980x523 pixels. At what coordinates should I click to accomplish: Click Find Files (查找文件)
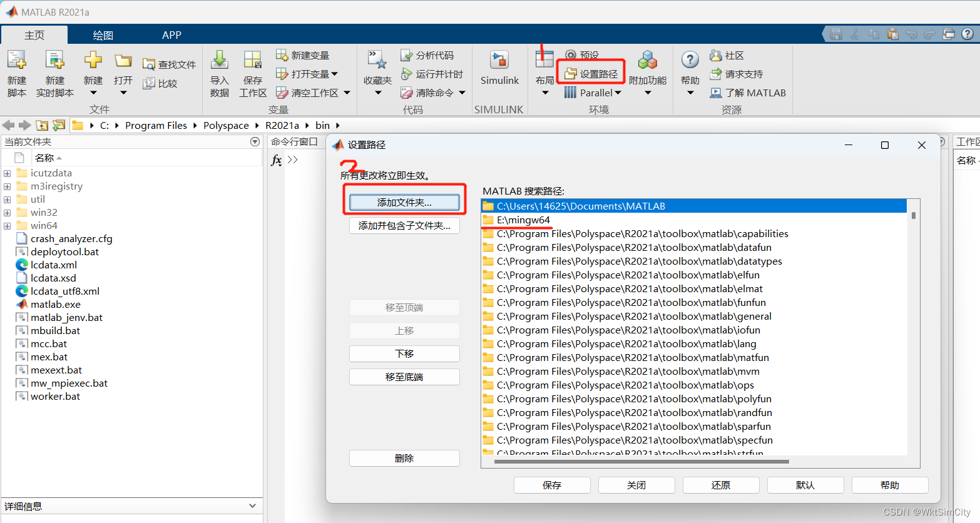(x=169, y=64)
